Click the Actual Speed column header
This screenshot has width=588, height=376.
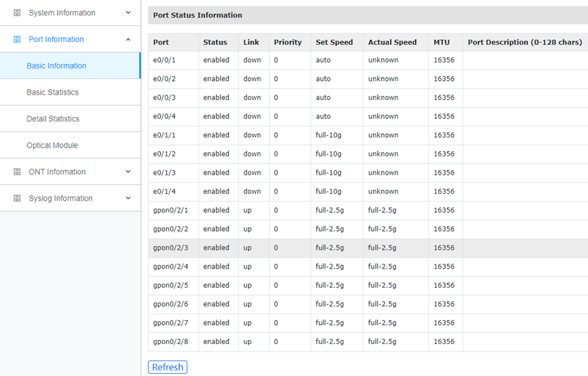point(392,42)
